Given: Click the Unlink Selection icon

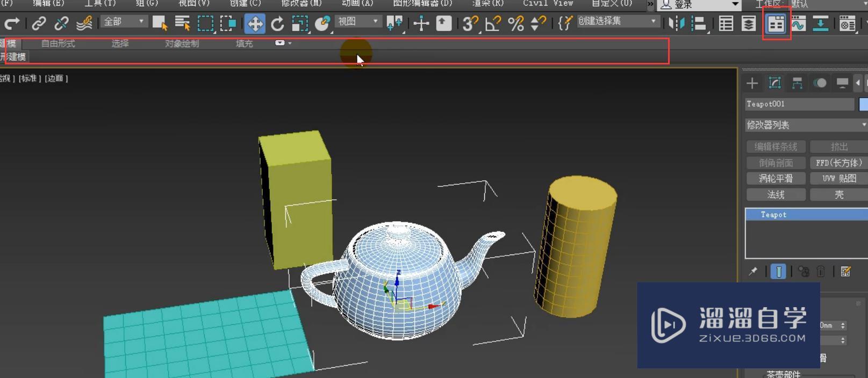Looking at the screenshot, I should [61, 23].
